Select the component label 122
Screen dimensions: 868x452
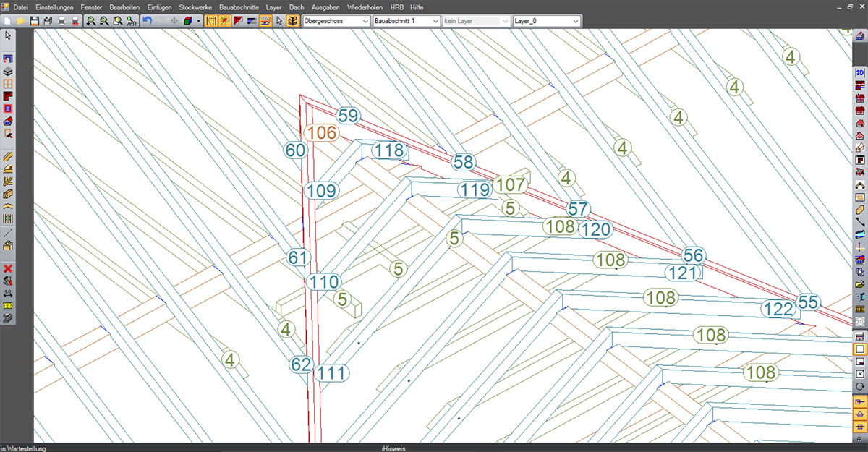(778, 310)
